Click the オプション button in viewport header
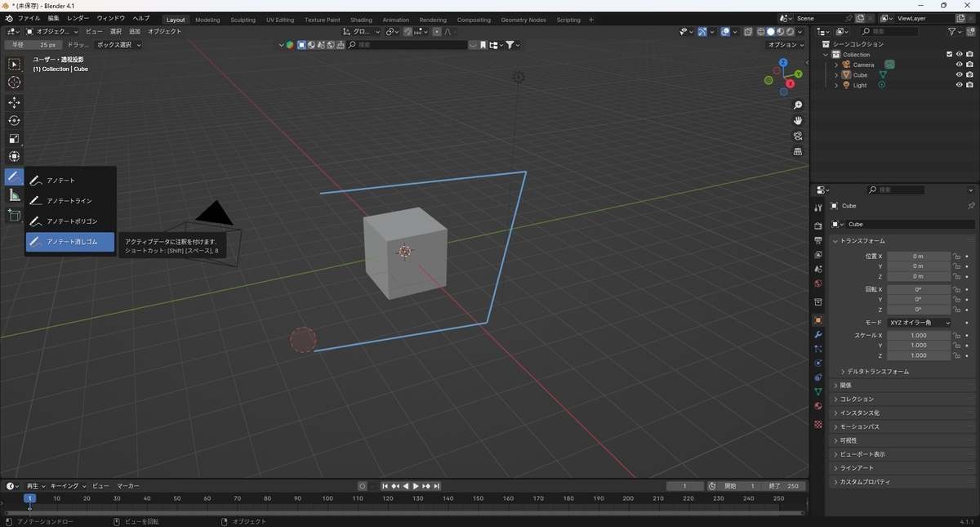This screenshot has height=527, width=980. tap(786, 45)
